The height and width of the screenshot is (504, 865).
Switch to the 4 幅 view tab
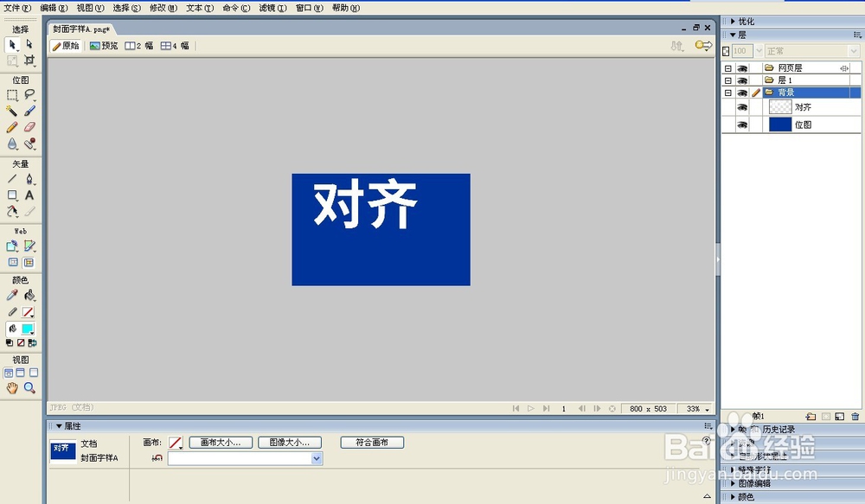[175, 46]
